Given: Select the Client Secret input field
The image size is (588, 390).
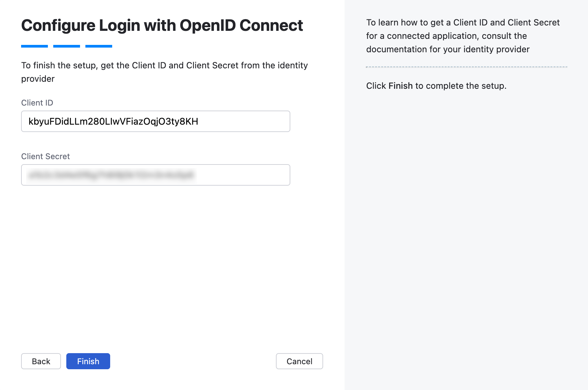Looking at the screenshot, I should 155,175.
